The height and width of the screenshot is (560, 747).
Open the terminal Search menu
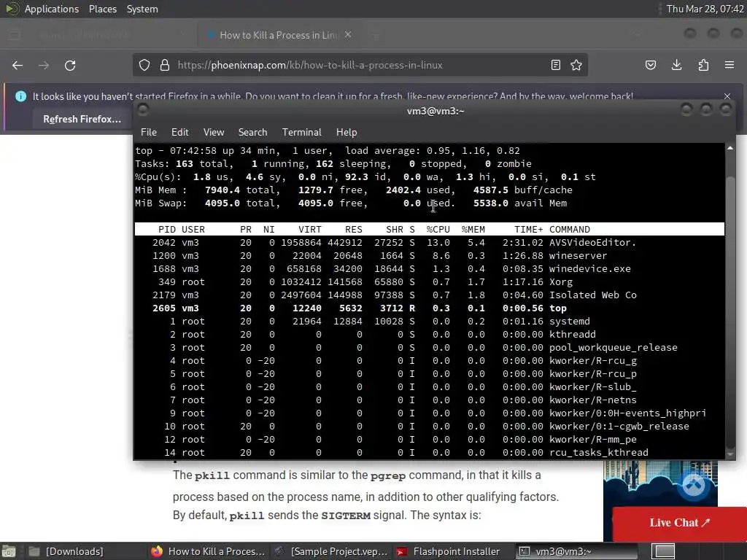click(x=252, y=133)
